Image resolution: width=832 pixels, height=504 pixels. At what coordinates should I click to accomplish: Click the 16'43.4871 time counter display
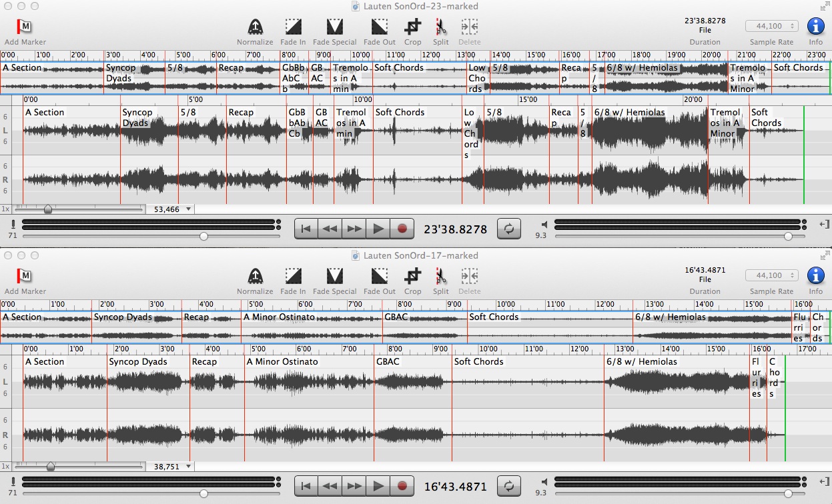[x=455, y=487]
